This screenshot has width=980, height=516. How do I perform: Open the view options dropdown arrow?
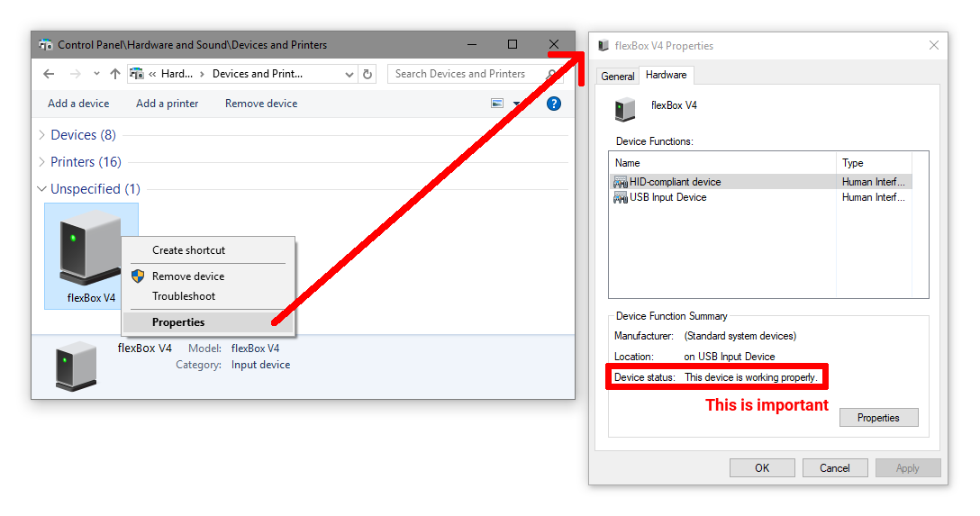point(516,104)
